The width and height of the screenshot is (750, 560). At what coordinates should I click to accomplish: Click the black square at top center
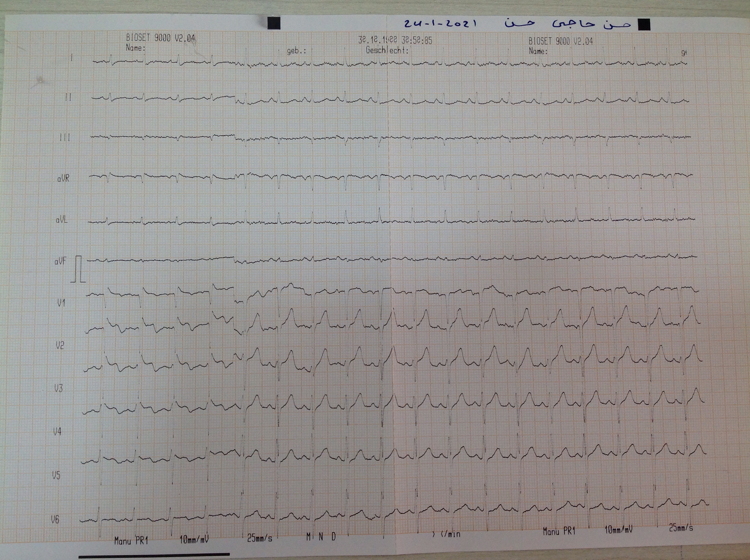(x=274, y=23)
